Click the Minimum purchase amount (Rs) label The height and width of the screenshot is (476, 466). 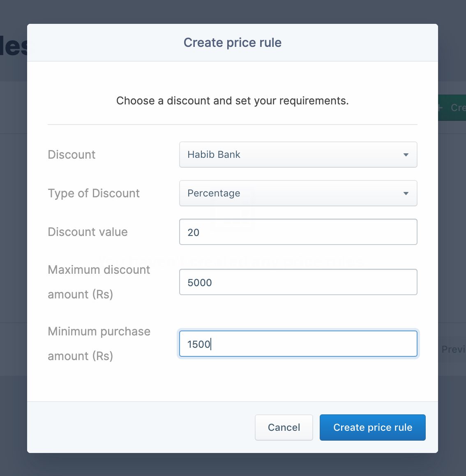[99, 344]
